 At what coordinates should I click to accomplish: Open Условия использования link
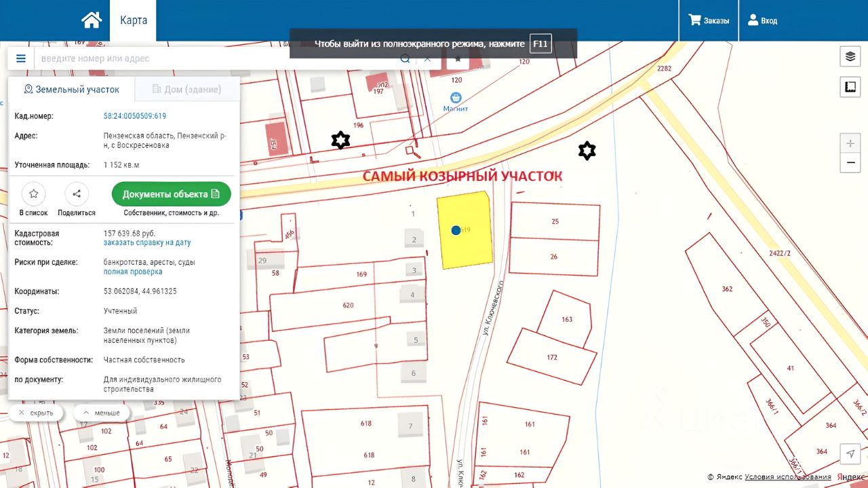point(787,477)
